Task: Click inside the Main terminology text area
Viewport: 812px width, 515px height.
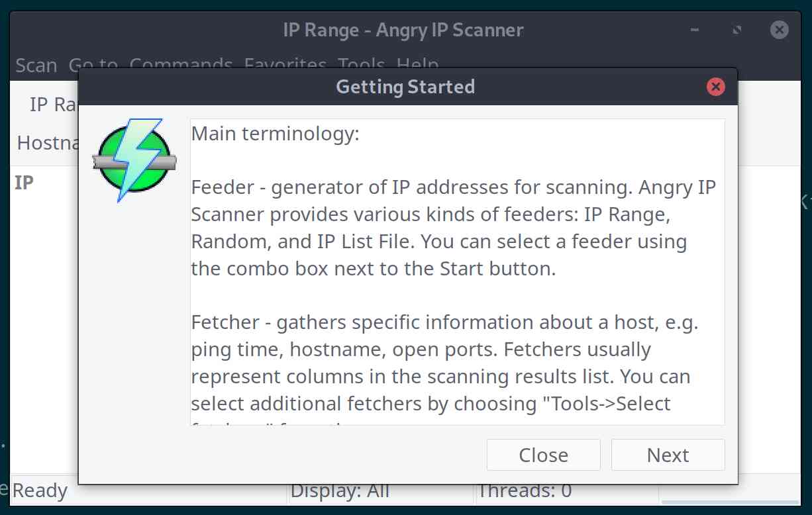Action: pos(458,272)
